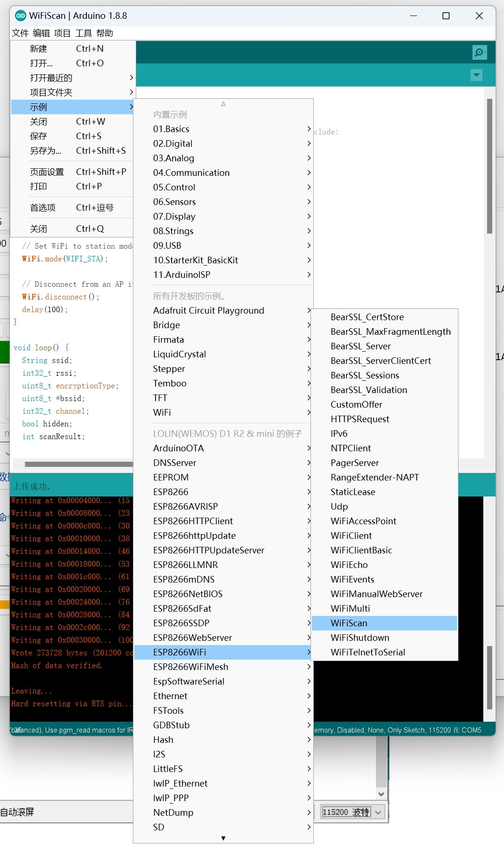Open the WiFiMulti example
The height and width of the screenshot is (851, 504).
click(x=385, y=608)
